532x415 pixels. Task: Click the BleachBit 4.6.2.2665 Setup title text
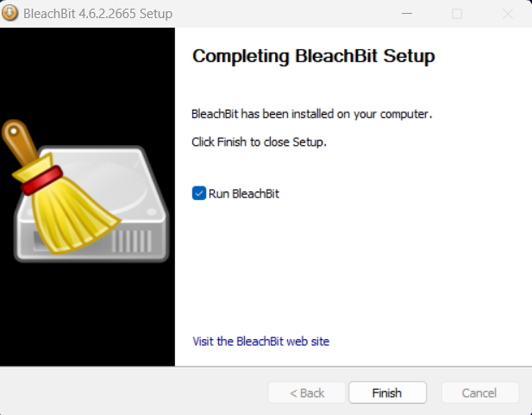tap(97, 14)
